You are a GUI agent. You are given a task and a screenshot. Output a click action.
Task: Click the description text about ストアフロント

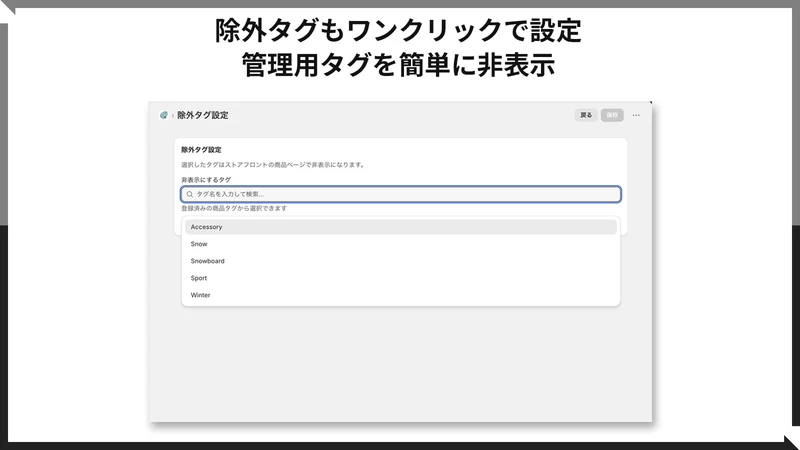point(273,165)
